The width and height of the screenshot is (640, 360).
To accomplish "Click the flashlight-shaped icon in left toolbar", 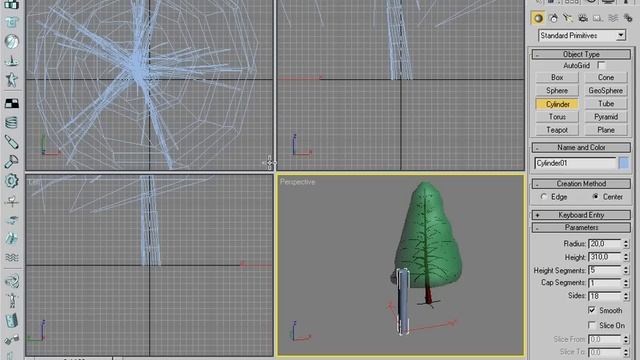I will tap(11, 162).
